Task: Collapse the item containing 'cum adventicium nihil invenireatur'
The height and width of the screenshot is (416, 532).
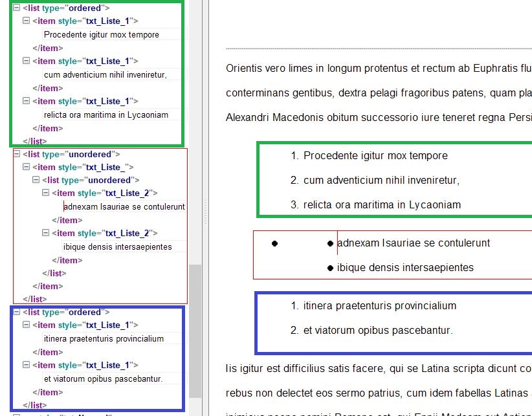Action: (x=26, y=61)
